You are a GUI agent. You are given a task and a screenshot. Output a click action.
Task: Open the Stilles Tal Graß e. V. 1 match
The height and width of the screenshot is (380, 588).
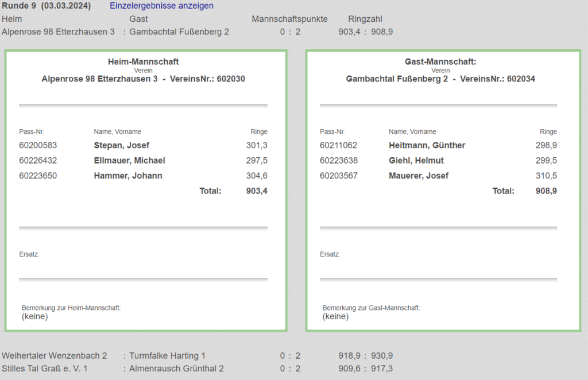coord(45,369)
